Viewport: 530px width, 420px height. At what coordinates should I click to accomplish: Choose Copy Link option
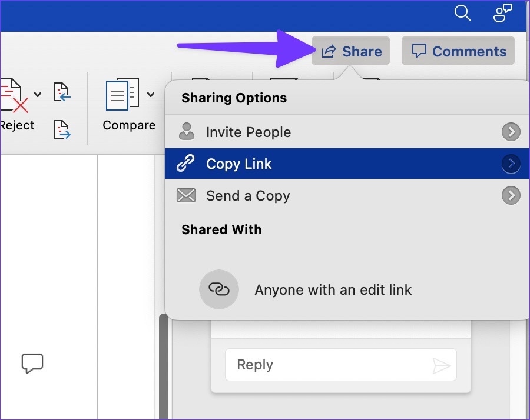[x=347, y=164]
